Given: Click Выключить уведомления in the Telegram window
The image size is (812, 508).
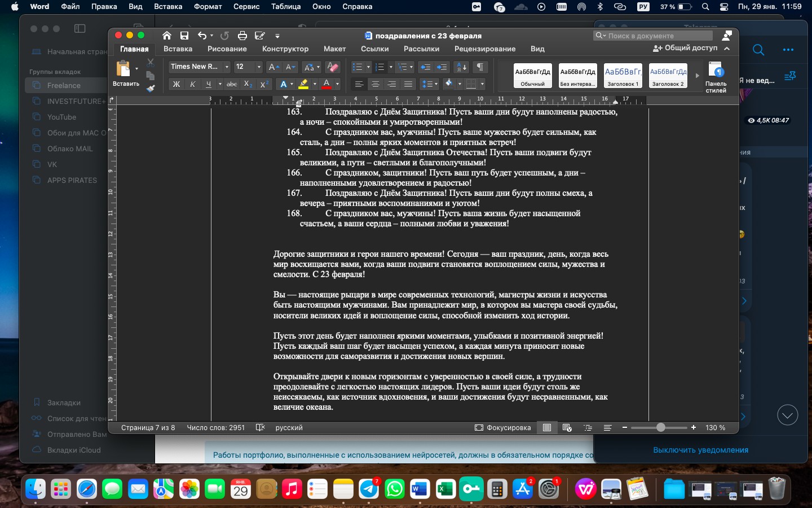Looking at the screenshot, I should tap(701, 450).
